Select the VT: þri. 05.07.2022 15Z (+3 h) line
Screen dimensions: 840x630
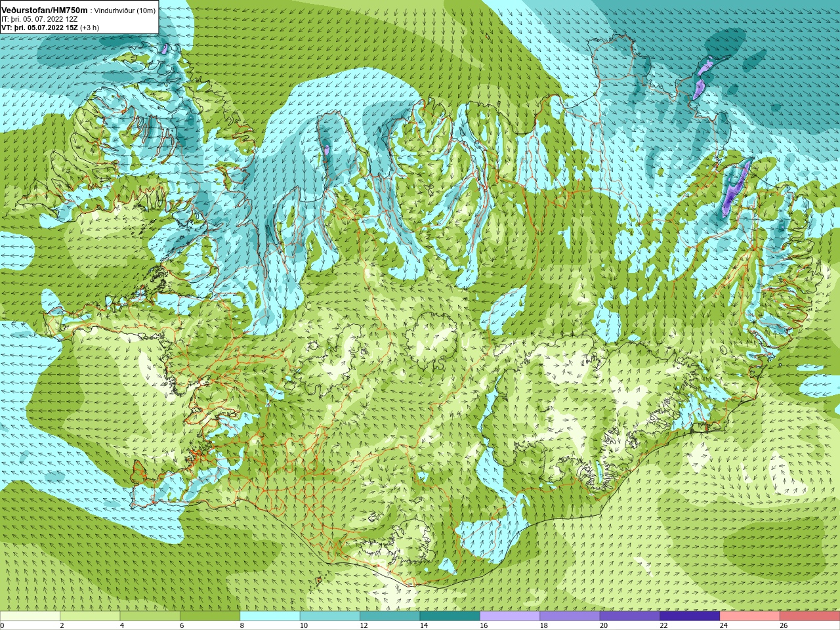(x=50, y=28)
